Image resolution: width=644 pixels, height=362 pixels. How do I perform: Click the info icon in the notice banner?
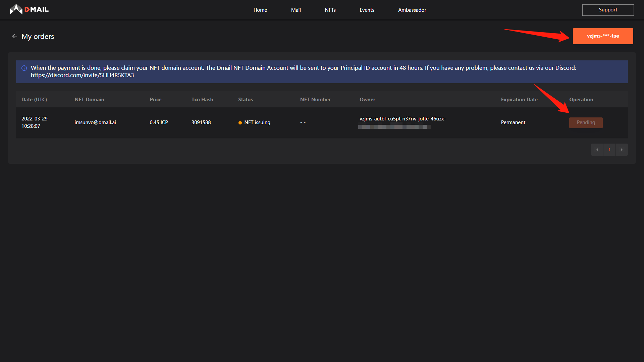pyautogui.click(x=24, y=68)
